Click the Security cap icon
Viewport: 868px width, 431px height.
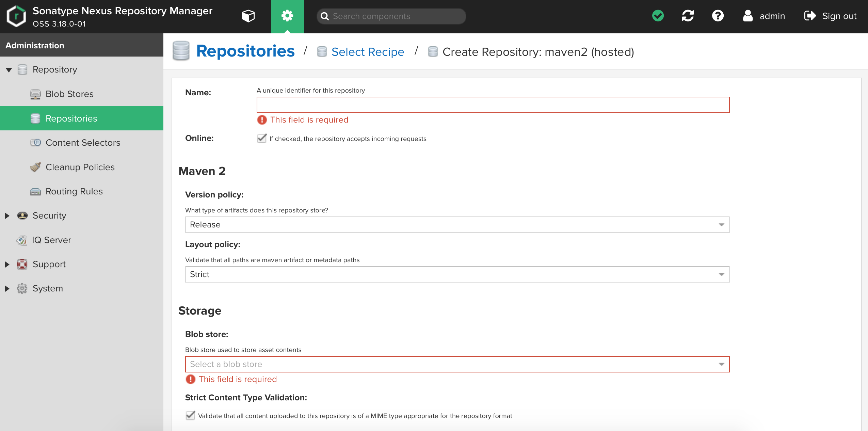(x=22, y=215)
